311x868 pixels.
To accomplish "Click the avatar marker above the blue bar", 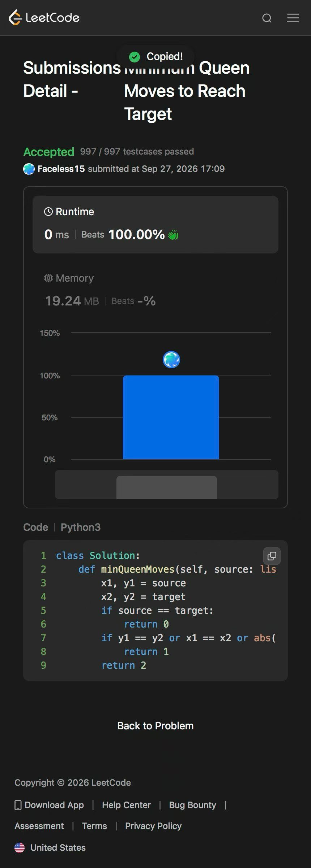I will (x=171, y=360).
